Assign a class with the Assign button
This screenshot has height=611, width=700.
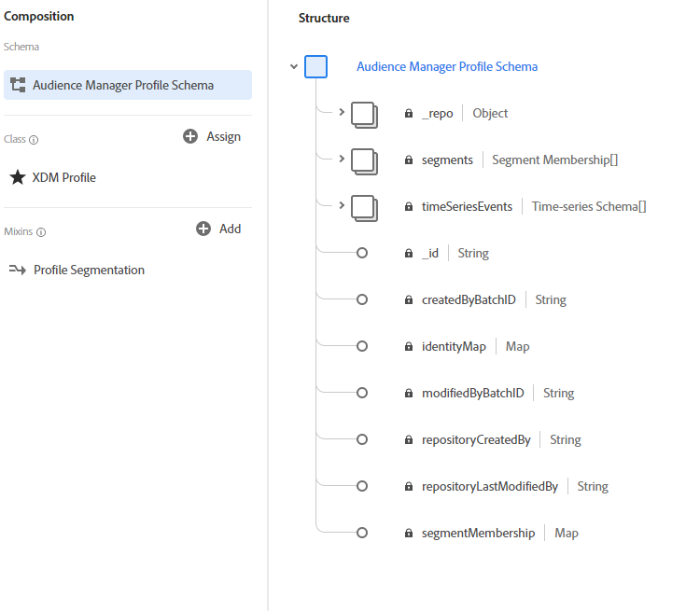pos(212,136)
